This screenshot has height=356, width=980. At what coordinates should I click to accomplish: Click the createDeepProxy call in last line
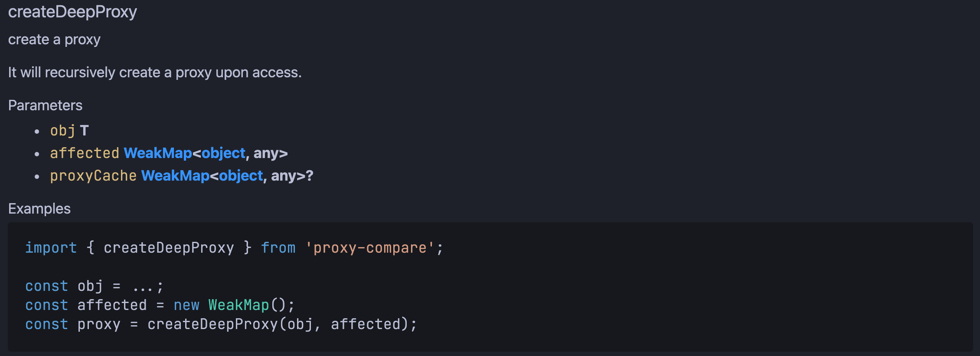pos(212,324)
